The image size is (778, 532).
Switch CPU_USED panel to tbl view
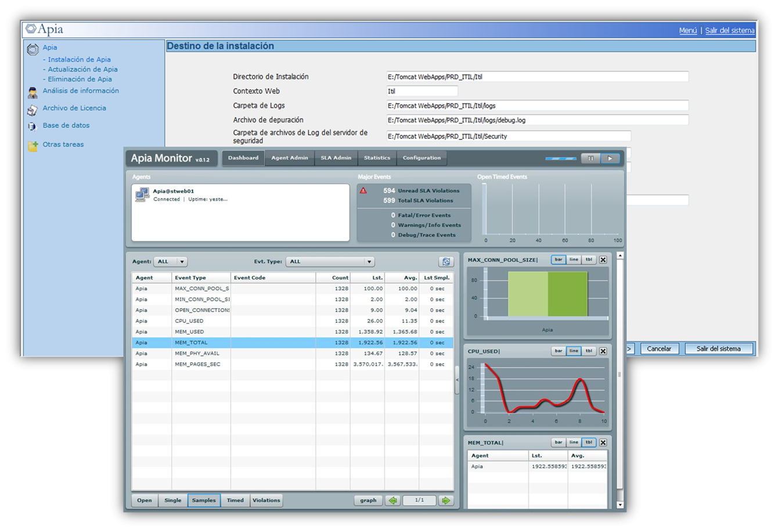[589, 351]
